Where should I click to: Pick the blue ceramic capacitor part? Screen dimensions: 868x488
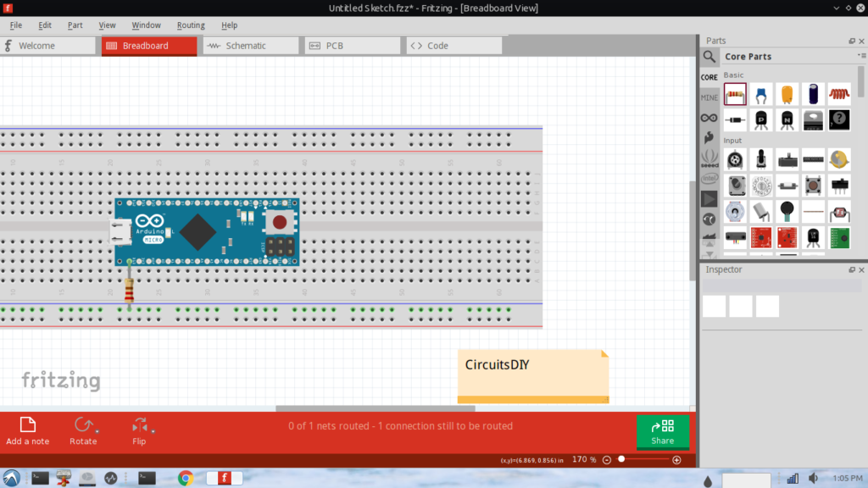click(x=761, y=95)
